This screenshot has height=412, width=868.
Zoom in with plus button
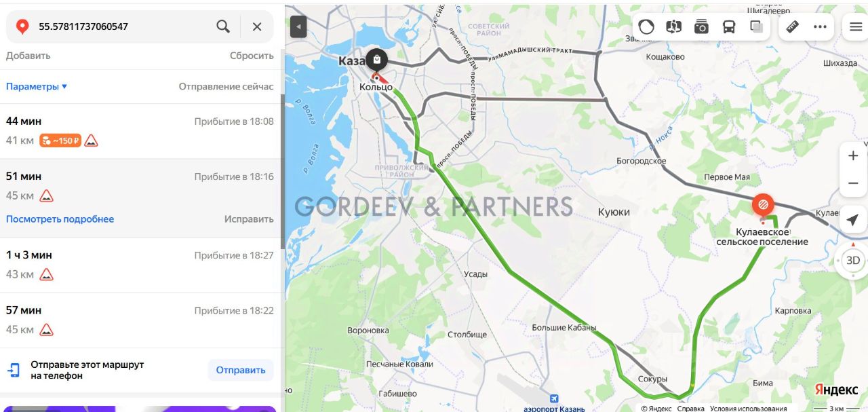[x=853, y=155]
